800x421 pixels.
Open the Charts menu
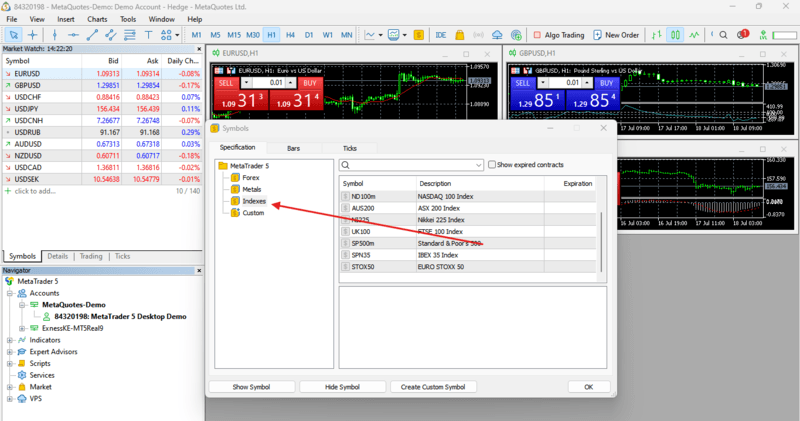[97, 19]
